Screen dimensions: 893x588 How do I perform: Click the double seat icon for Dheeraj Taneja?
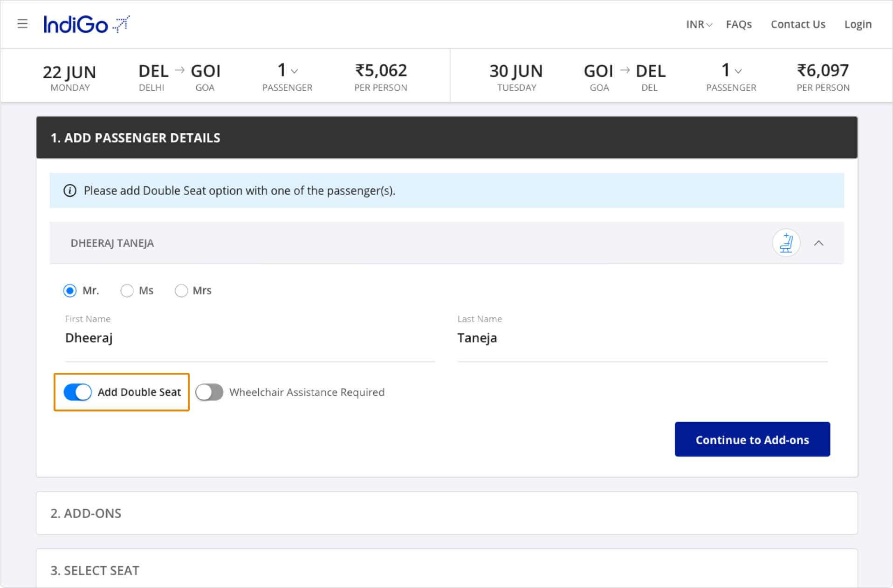click(786, 243)
